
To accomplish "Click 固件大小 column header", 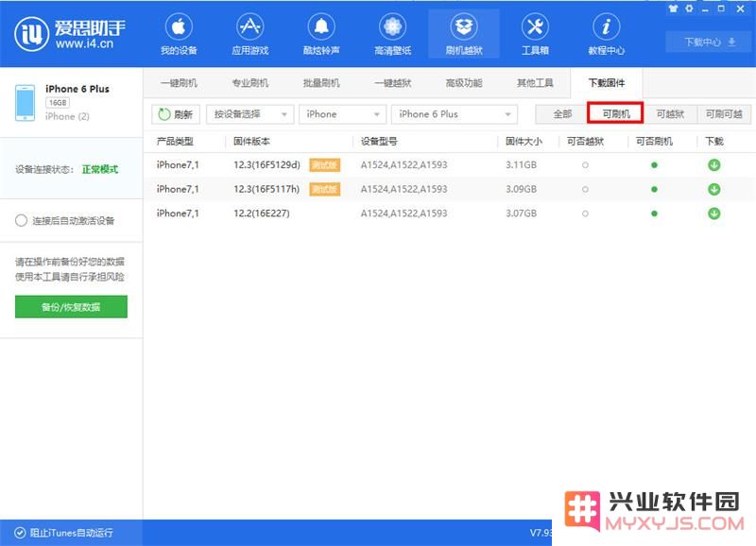I will (524, 141).
